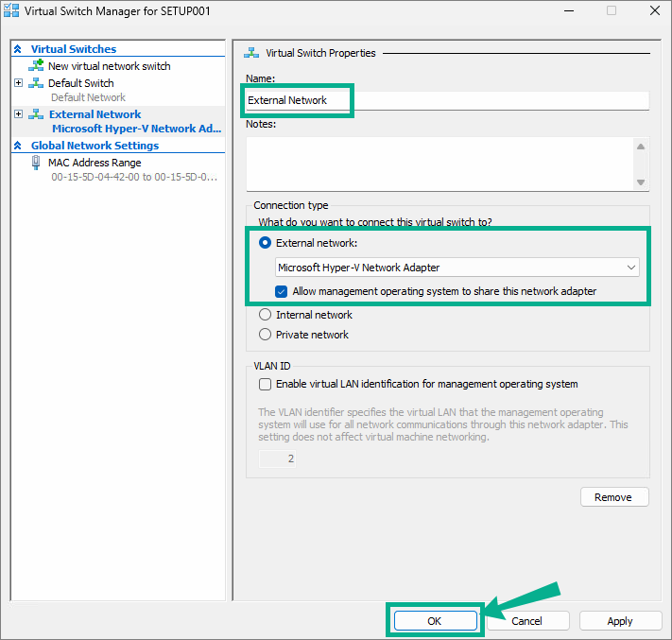Image resolution: width=672 pixels, height=640 pixels.
Task: Select New virtual network switch item
Action: (110, 66)
